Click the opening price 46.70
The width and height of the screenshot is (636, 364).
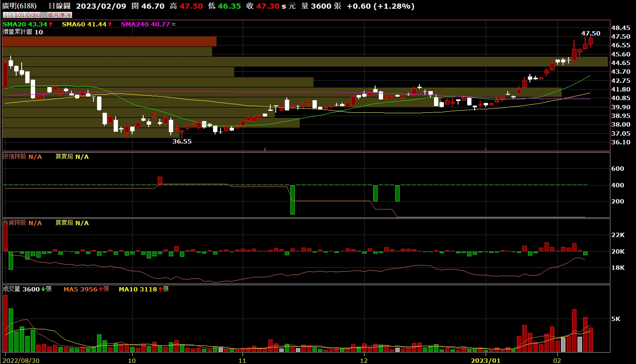(153, 6)
